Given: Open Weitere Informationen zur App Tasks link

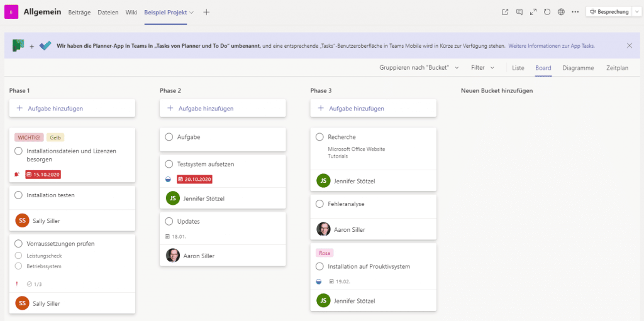Looking at the screenshot, I should click(551, 46).
